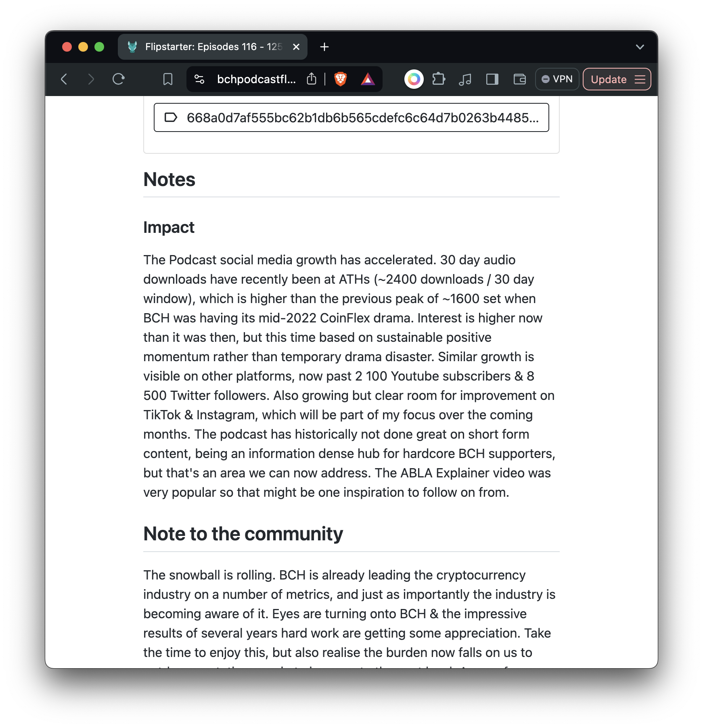Open a new tab with plus button
Screen dimensions: 703x728
click(324, 47)
